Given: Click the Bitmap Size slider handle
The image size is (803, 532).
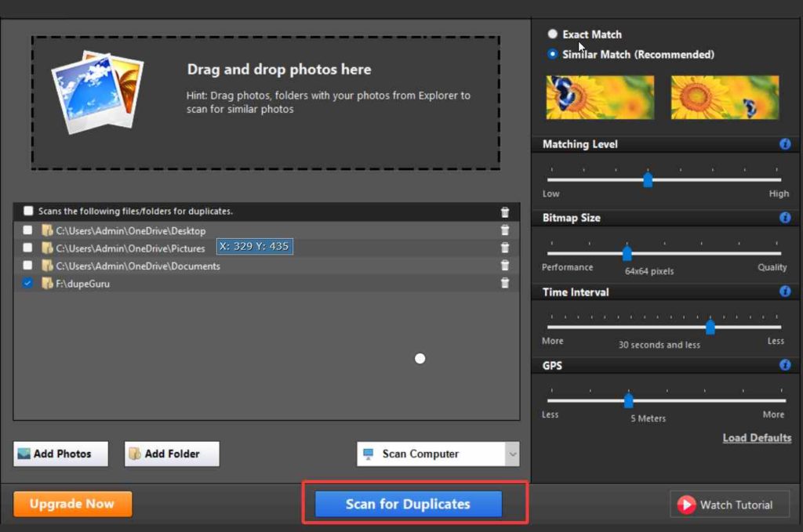Looking at the screenshot, I should (x=627, y=253).
